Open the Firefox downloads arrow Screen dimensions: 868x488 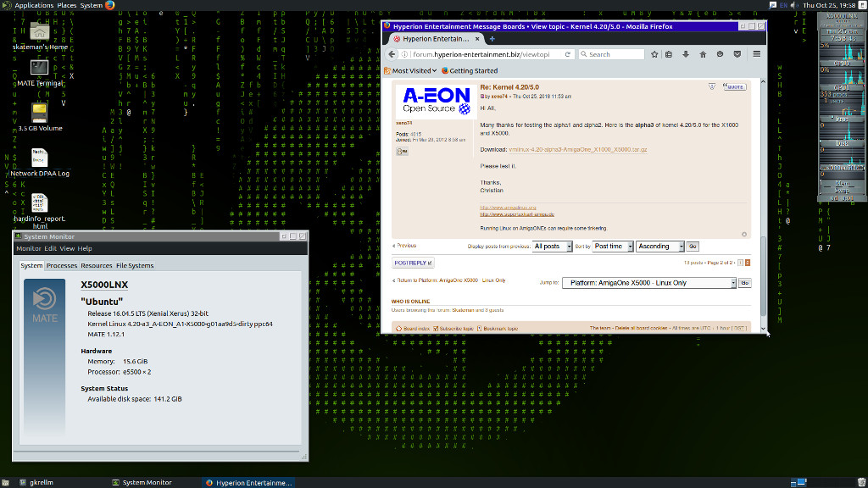[x=686, y=54]
